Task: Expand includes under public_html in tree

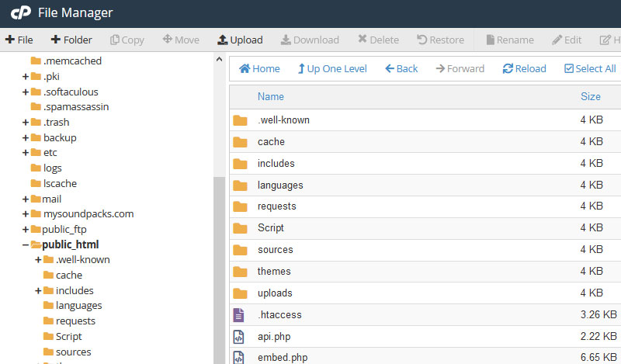Action: pos(38,291)
